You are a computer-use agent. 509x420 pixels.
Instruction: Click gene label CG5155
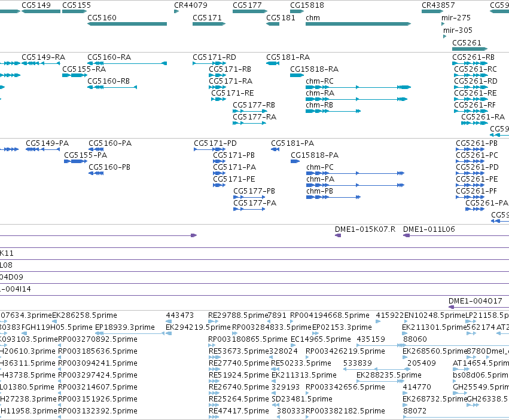tap(77, 5)
